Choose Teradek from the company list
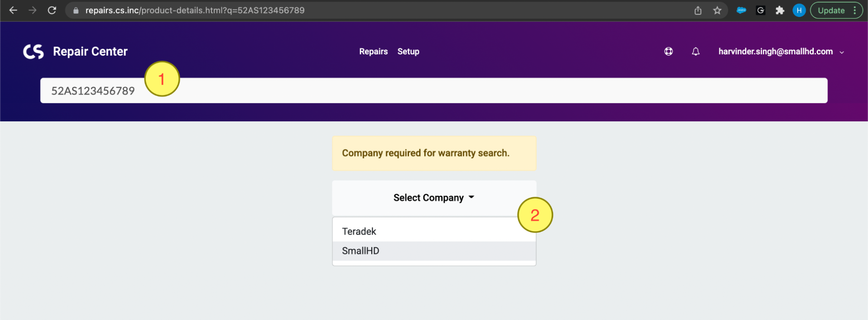The height and width of the screenshot is (320, 868). coord(359,231)
